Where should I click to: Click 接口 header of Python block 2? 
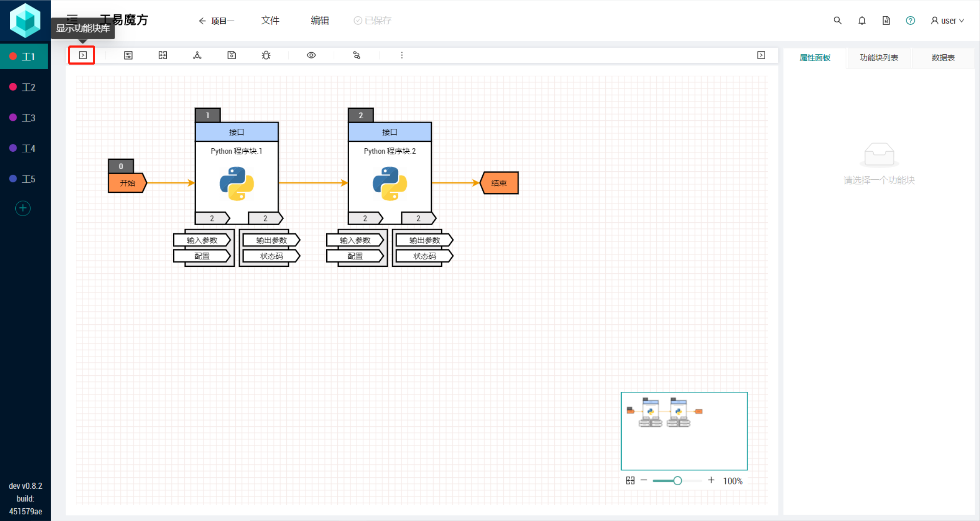[390, 132]
